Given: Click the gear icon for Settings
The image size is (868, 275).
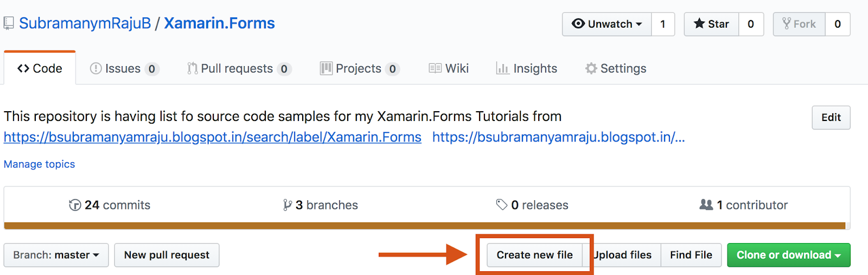Looking at the screenshot, I should (x=591, y=68).
